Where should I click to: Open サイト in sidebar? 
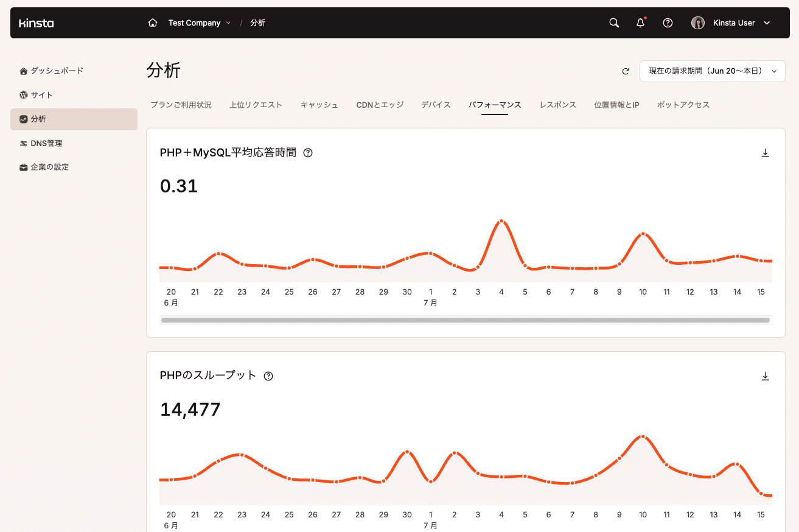pyautogui.click(x=74, y=95)
